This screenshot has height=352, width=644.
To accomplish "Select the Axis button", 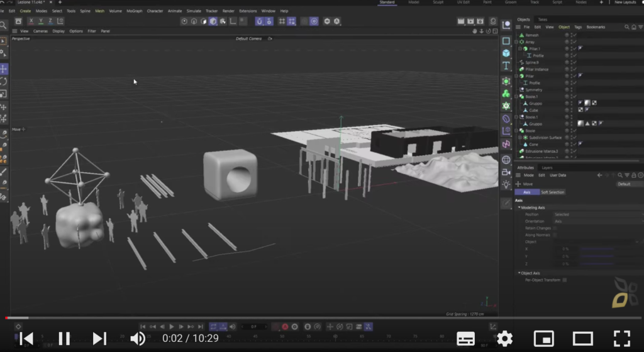I will [x=527, y=192].
